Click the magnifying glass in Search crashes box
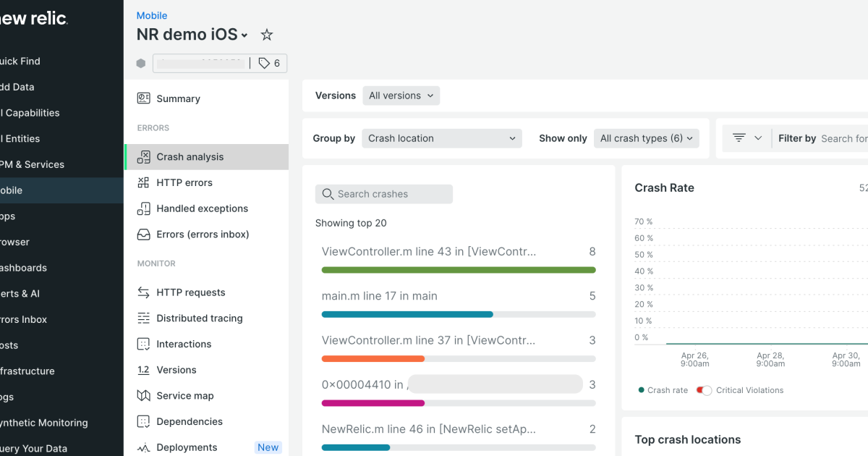This screenshot has height=456, width=868. click(328, 194)
